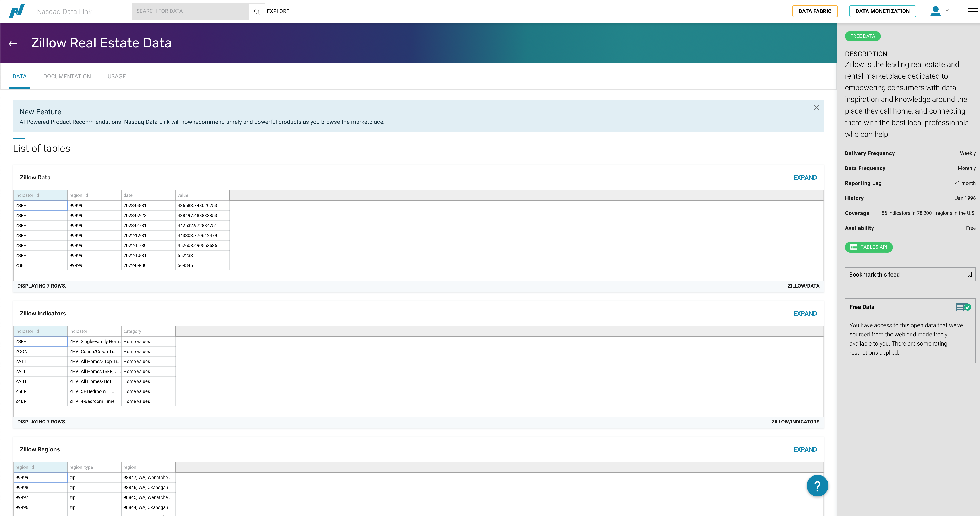Click the DATA FABRIC button
The width and height of the screenshot is (980, 516).
pyautogui.click(x=815, y=11)
